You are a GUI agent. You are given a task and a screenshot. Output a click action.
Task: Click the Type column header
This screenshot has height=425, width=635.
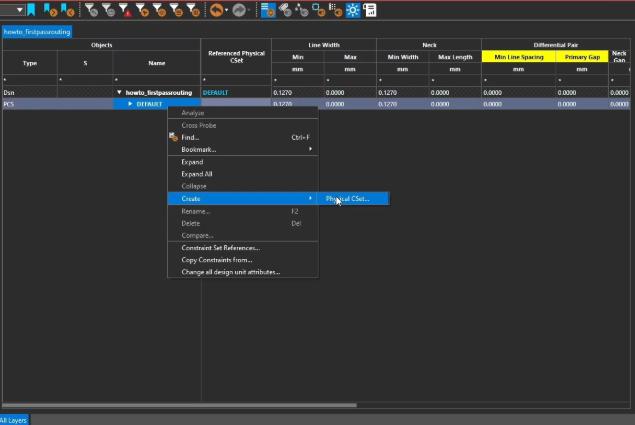(30, 63)
